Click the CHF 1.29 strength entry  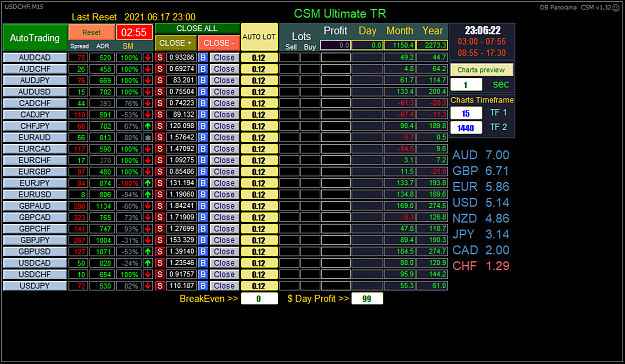[x=481, y=266]
